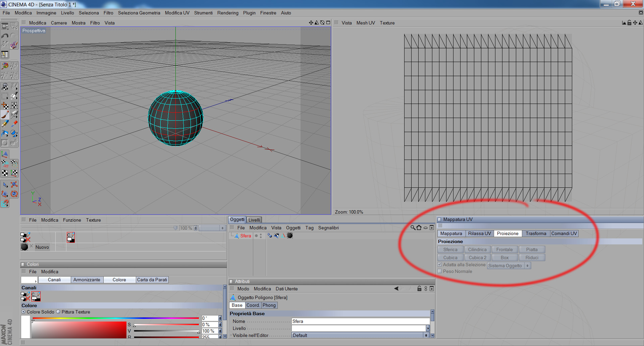
Task: Open the empty dropdown beside 100 % field
Action: 212,228
